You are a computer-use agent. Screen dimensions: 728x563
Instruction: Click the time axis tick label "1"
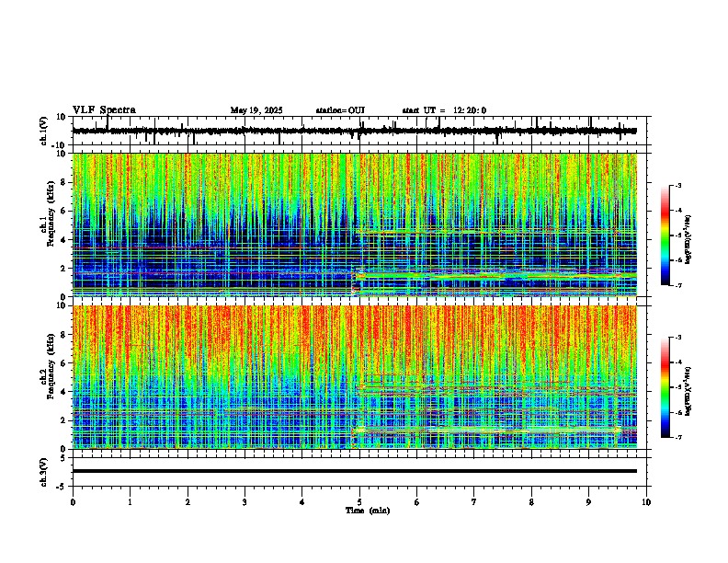130,502
